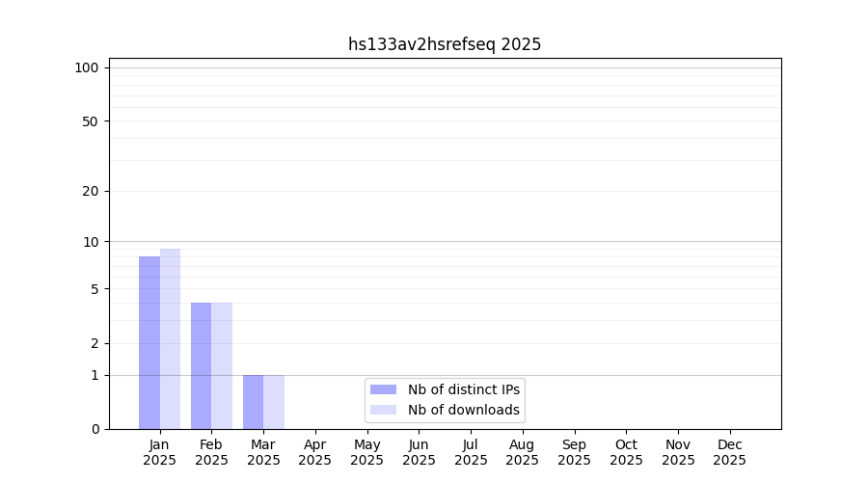The height and width of the screenshot is (482, 868).
Task: Click the light Mar 2025 downloads bar
Action: pos(274,401)
